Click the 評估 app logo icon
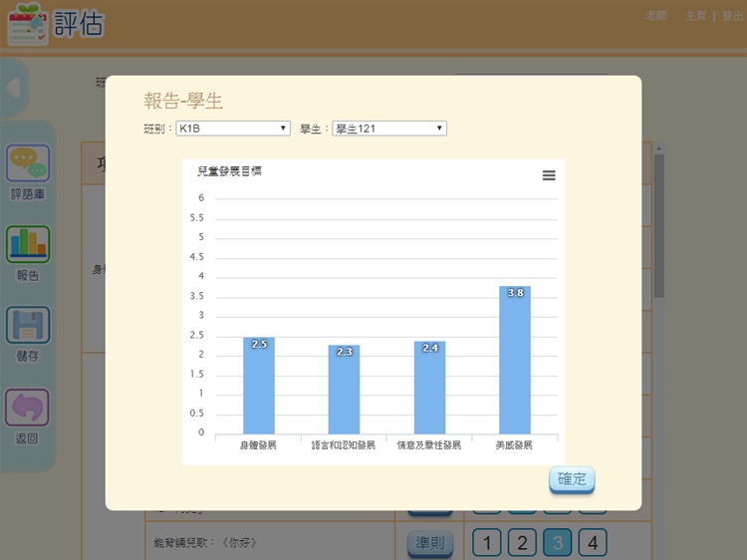The height and width of the screenshot is (560, 747). pos(27,24)
